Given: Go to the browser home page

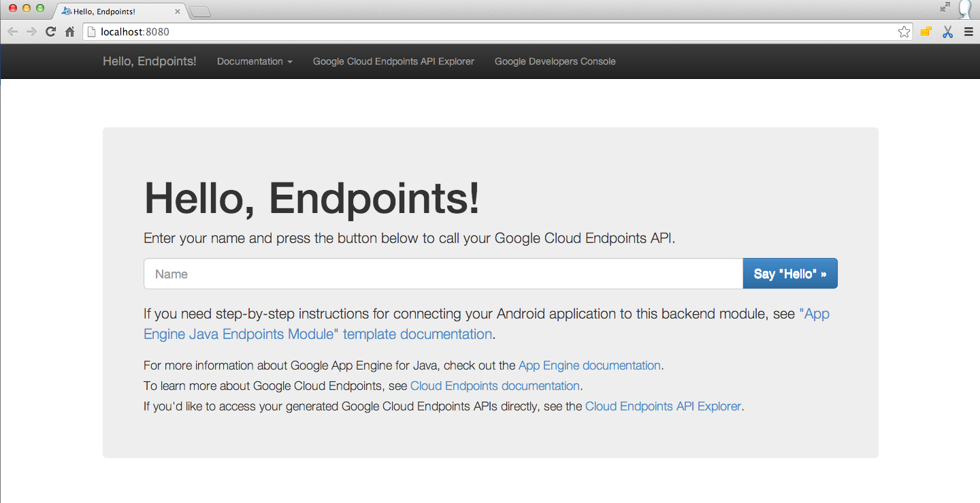Looking at the screenshot, I should point(69,32).
